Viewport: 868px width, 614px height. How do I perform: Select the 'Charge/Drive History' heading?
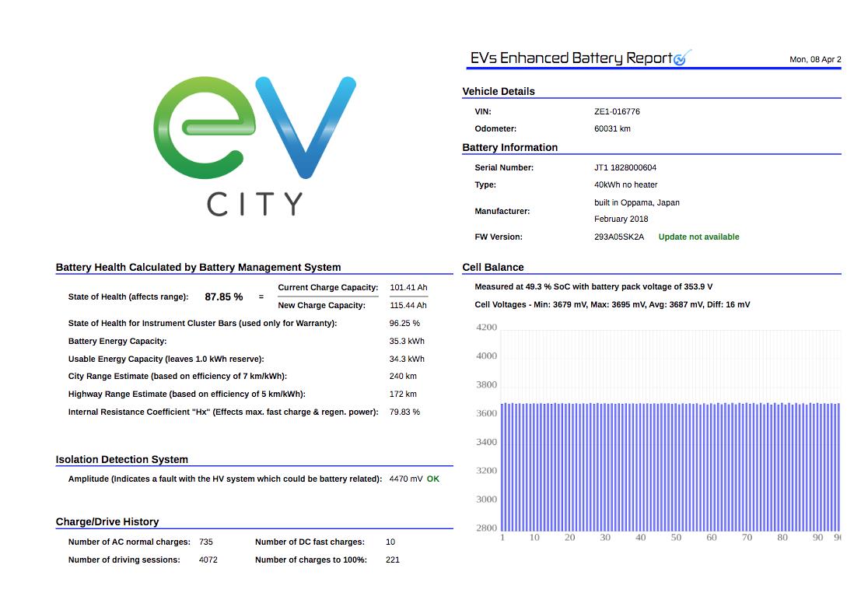click(x=107, y=521)
